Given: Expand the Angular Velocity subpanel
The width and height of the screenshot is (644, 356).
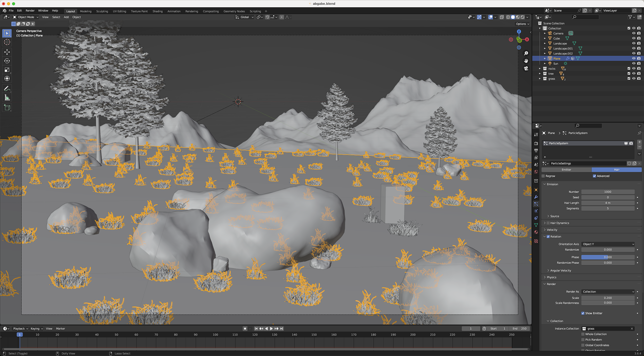Looking at the screenshot, I should pyautogui.click(x=560, y=271).
